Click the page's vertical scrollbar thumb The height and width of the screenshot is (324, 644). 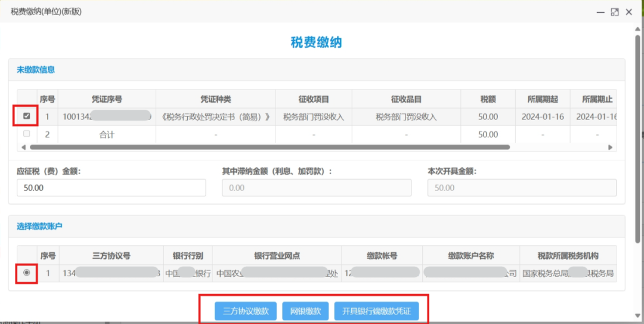pyautogui.click(x=637, y=138)
